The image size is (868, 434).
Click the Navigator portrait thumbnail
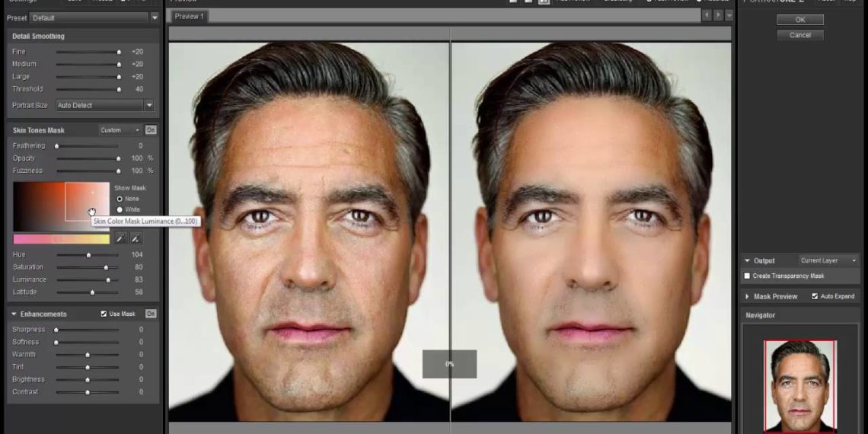click(x=800, y=386)
